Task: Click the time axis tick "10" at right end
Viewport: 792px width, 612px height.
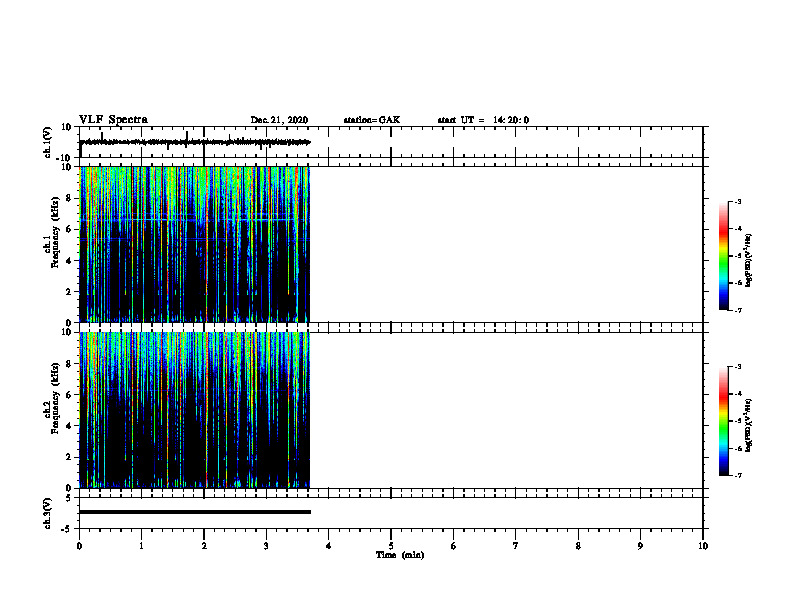Action: (x=703, y=546)
